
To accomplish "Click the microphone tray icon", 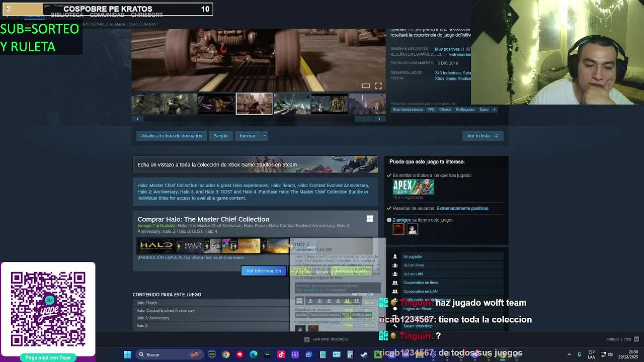I will (x=579, y=355).
